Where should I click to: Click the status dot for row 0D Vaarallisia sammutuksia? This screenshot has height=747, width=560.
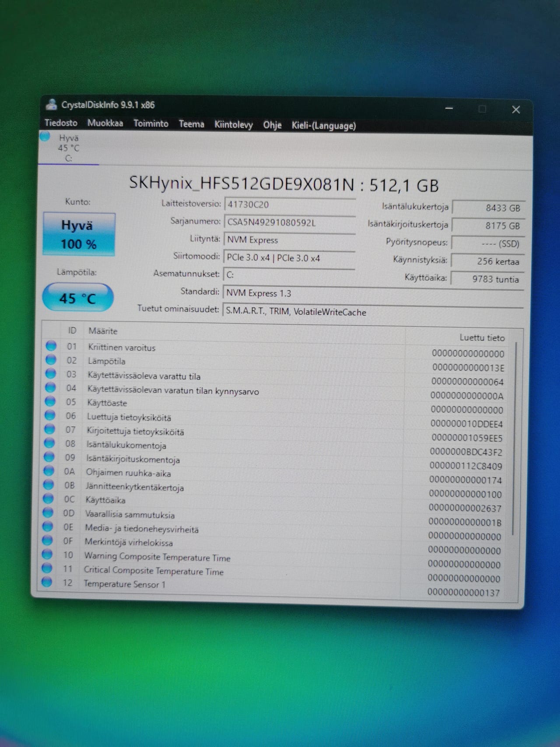[48, 512]
